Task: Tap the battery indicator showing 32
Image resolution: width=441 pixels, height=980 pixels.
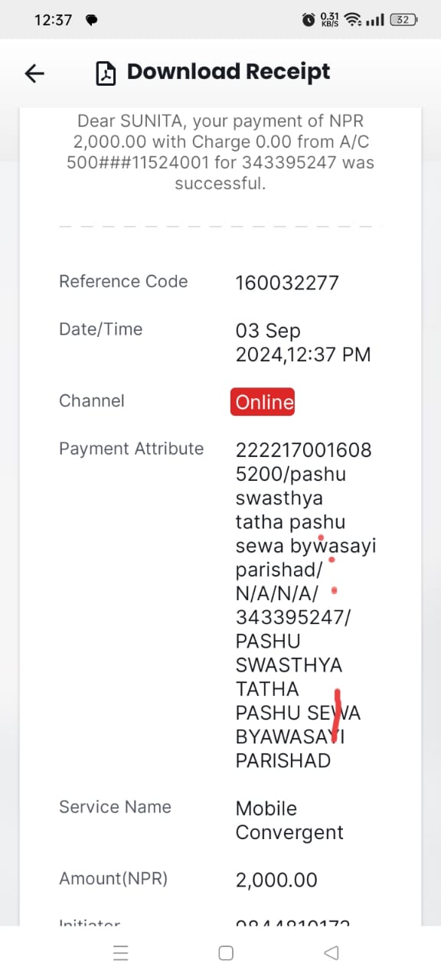Action: pyautogui.click(x=403, y=21)
